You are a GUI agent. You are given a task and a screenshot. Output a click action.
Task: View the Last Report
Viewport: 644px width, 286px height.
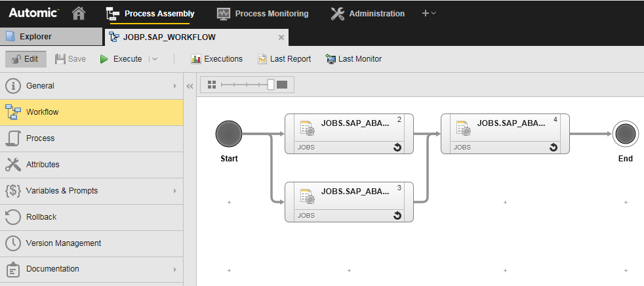click(x=284, y=59)
